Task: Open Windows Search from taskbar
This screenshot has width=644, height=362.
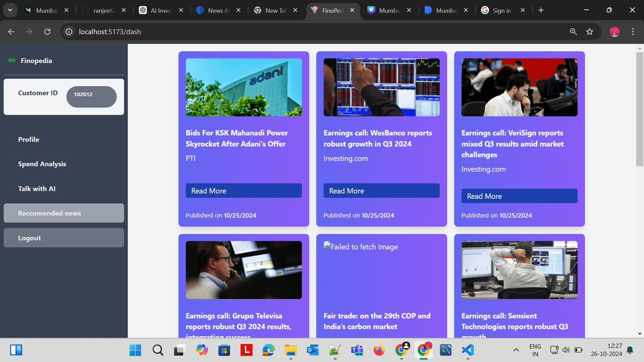Action: [x=157, y=350]
